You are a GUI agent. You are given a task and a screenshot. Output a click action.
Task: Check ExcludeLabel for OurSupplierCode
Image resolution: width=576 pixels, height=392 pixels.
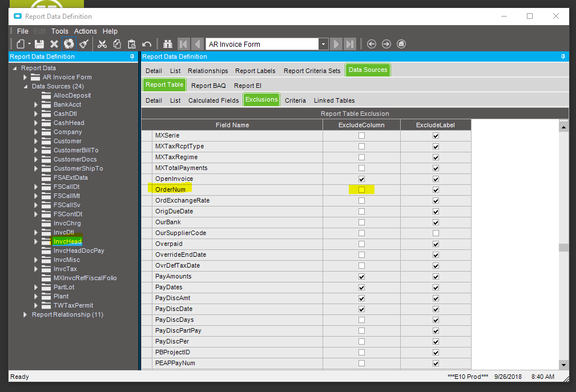(436, 233)
